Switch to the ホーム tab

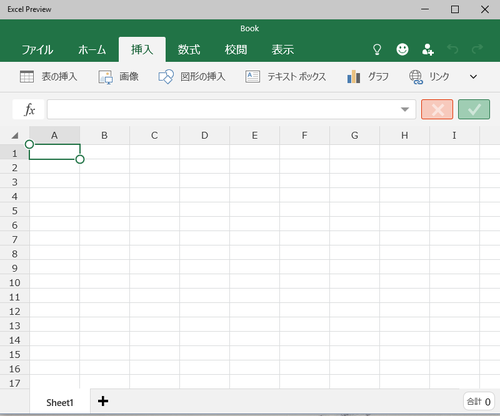(x=92, y=50)
